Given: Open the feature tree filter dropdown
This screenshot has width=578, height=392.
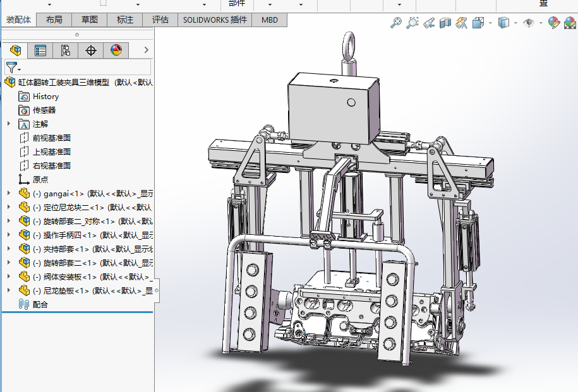Looking at the screenshot, I should [13, 67].
